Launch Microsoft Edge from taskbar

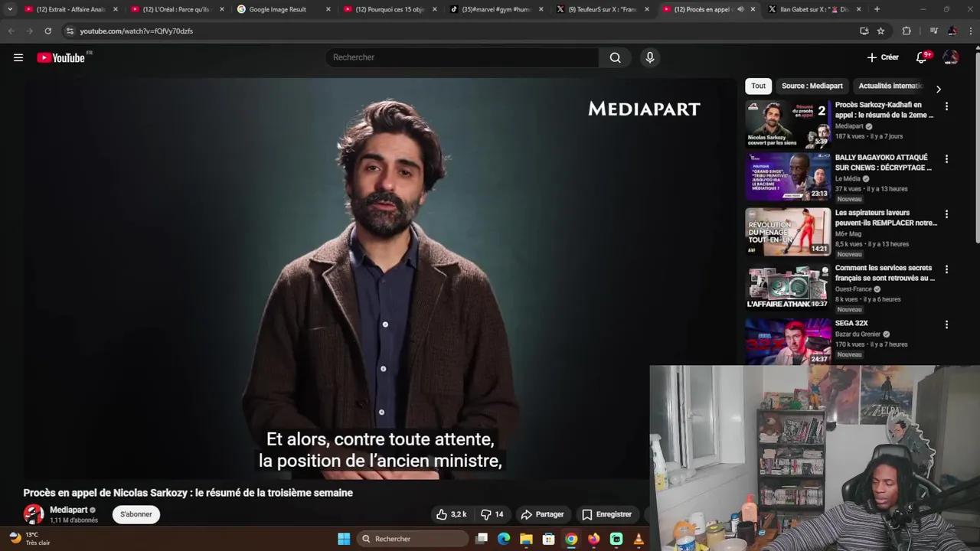click(x=504, y=539)
